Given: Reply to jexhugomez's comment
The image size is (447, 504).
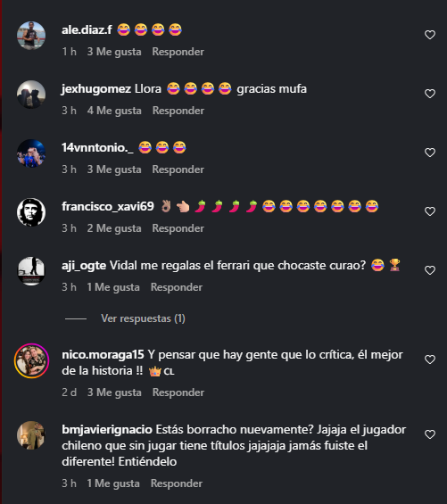Looking at the screenshot, I should point(178,111).
